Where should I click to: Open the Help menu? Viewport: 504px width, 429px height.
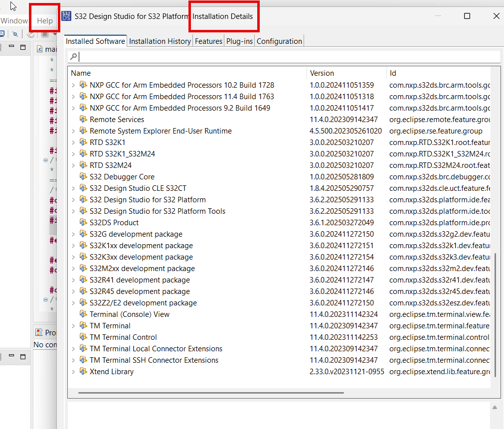pos(45,21)
